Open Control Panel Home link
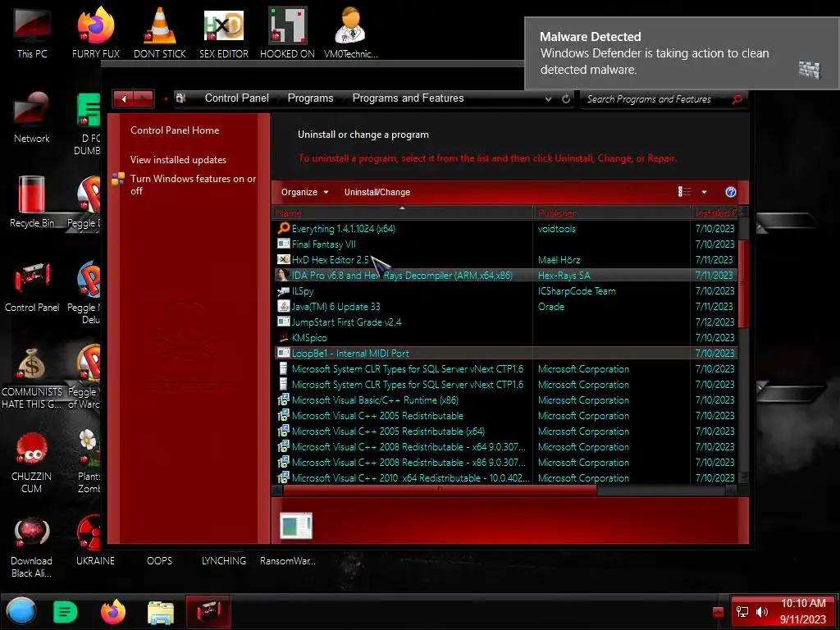 point(175,130)
